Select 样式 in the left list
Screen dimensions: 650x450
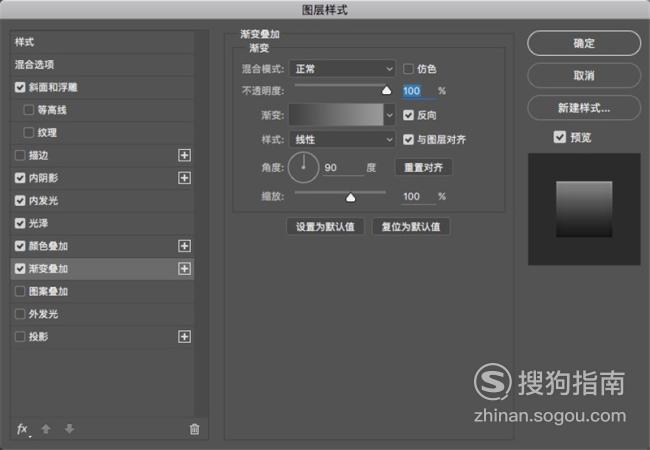tap(102, 42)
